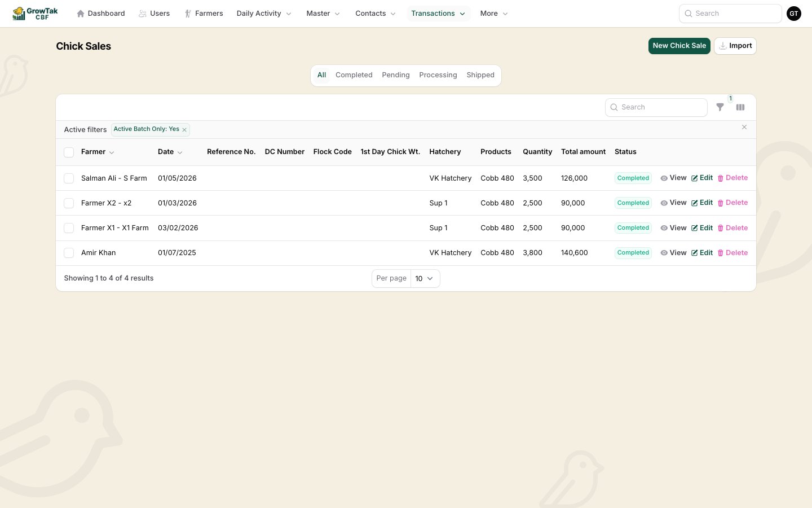Open the table filter funnel icon

(720, 107)
